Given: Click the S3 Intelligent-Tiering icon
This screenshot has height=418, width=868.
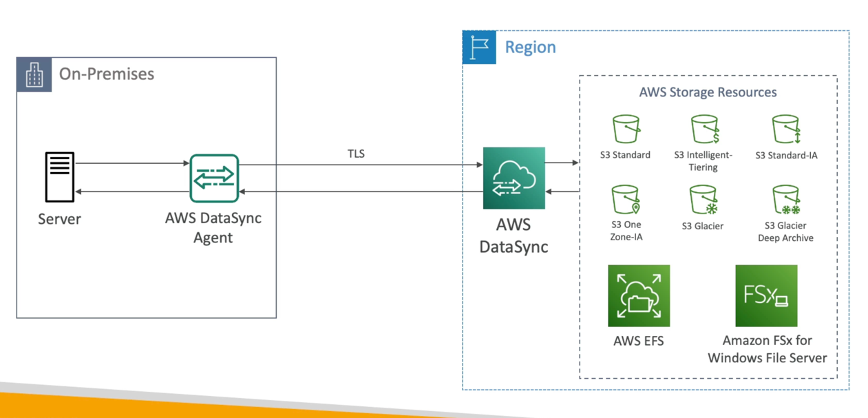Looking at the screenshot, I should tap(703, 127).
